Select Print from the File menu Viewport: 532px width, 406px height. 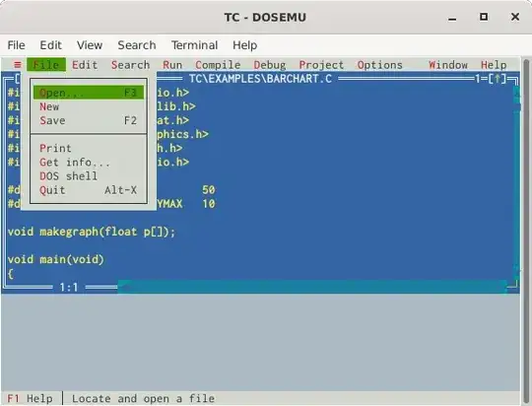[x=89, y=149]
